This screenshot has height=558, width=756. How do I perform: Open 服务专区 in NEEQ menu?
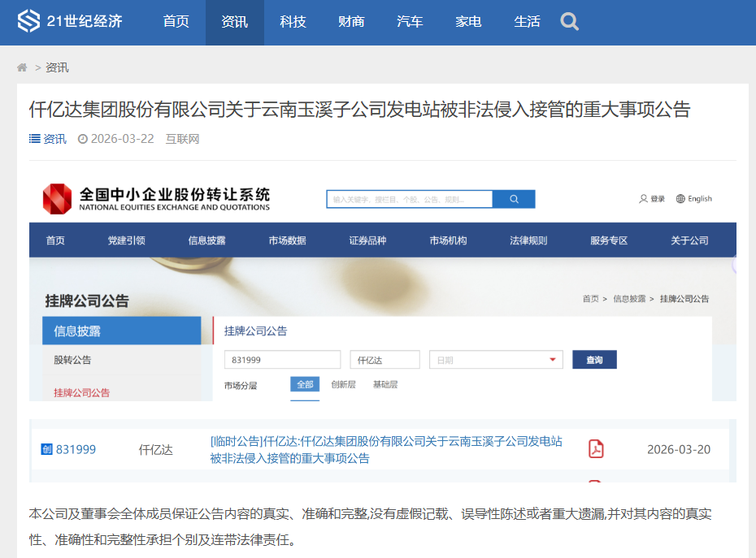click(609, 240)
